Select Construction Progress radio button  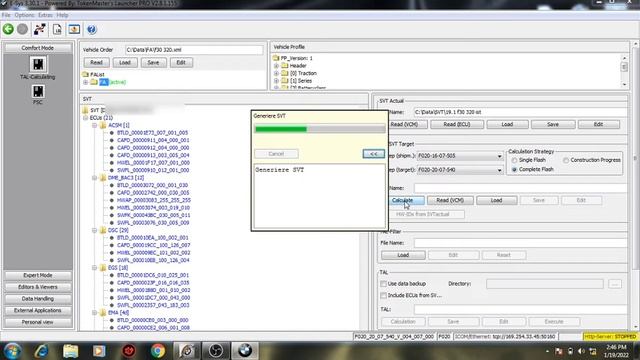click(566, 160)
